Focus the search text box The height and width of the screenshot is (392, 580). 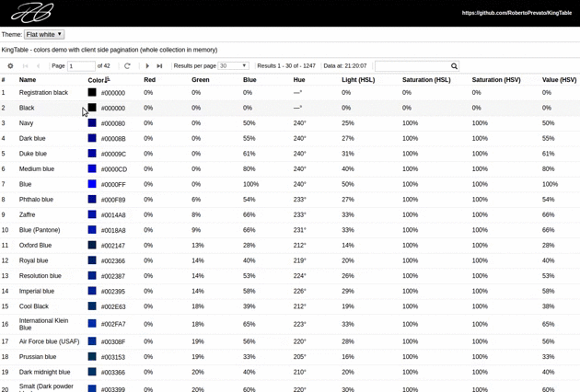click(412, 66)
